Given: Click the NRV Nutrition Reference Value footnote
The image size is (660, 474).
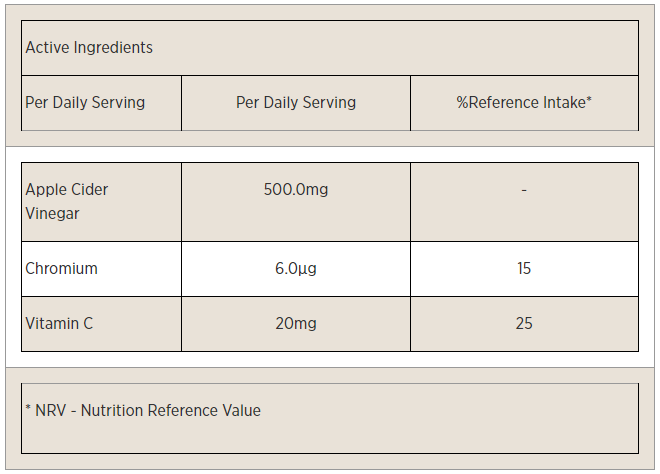Looking at the screenshot, I should 143,410.
